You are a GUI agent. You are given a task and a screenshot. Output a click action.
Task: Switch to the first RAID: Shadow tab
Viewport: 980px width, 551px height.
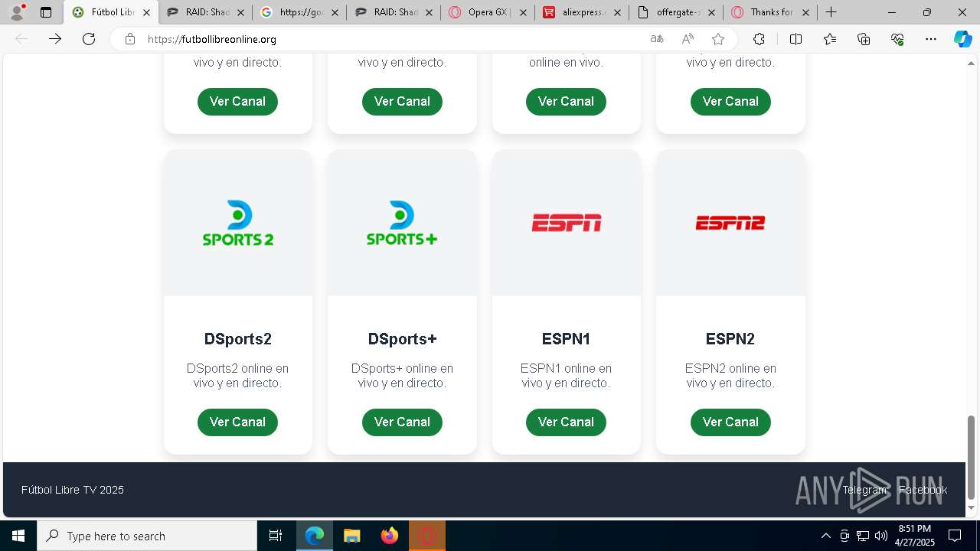pyautogui.click(x=204, y=12)
